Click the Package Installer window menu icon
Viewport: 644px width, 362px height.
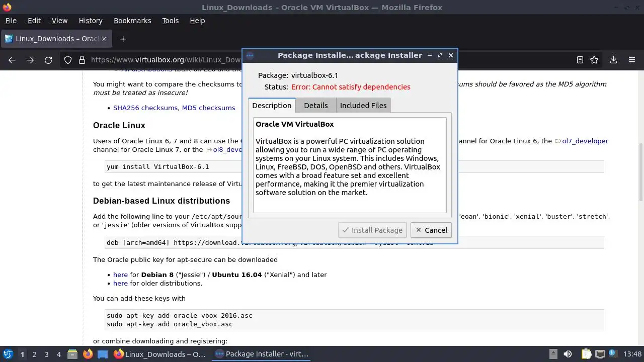pos(250,55)
